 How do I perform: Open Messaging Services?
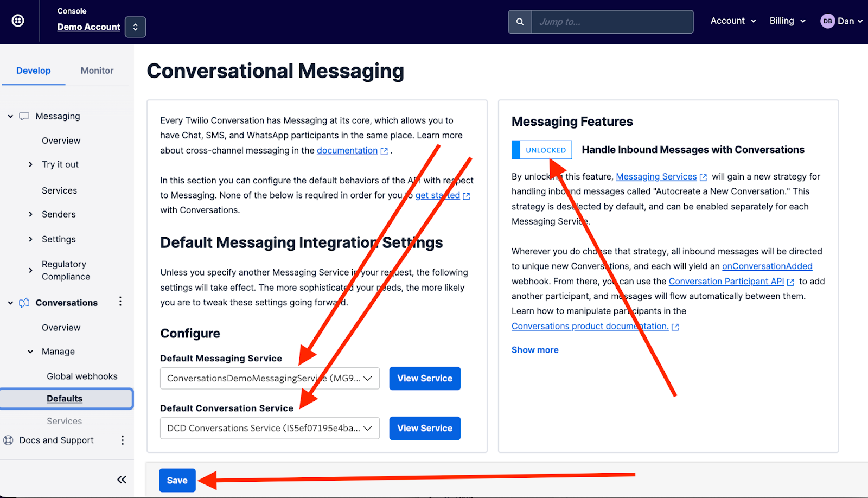click(60, 190)
